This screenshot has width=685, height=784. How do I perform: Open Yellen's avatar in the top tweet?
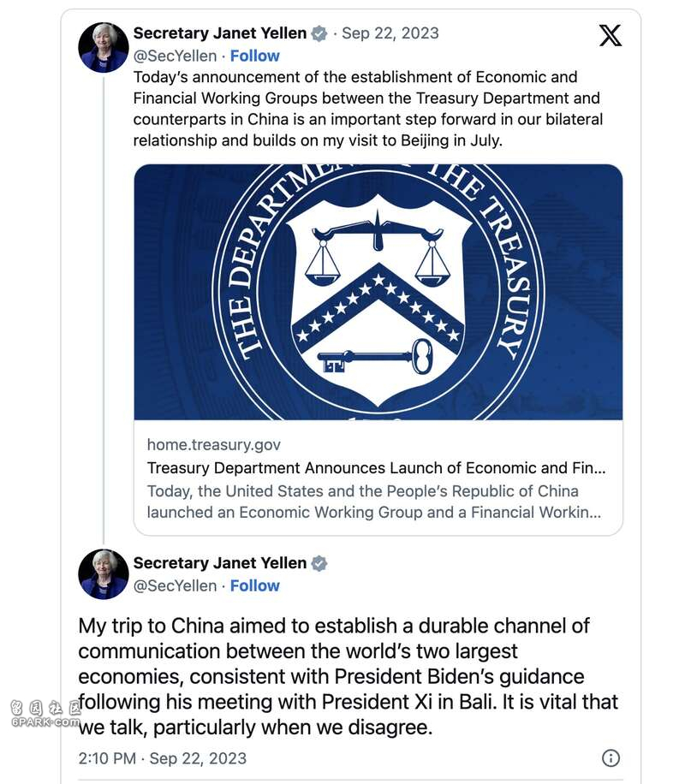(x=104, y=47)
